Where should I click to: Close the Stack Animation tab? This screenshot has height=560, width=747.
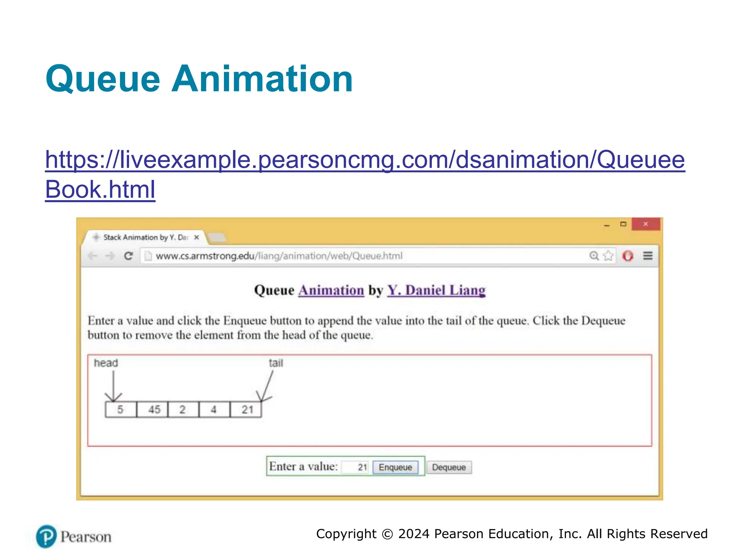click(x=197, y=237)
